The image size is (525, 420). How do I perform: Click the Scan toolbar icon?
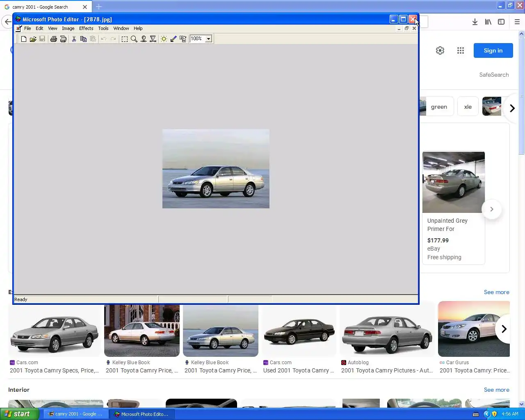63,39
